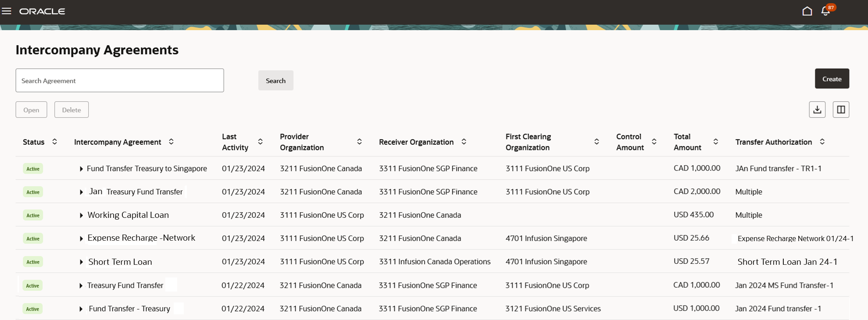Click the Create button
The height and width of the screenshot is (320, 868).
(832, 79)
